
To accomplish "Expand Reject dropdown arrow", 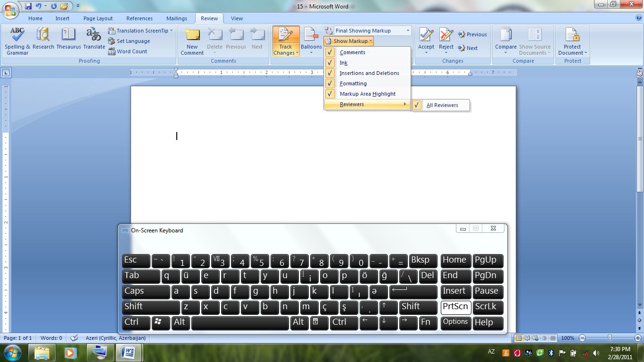I will point(446,52).
